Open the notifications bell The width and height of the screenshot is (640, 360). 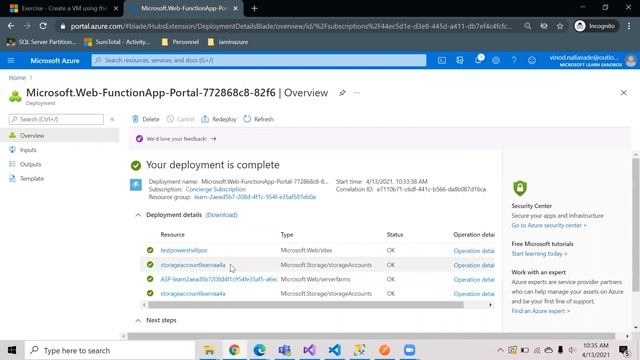coord(478,60)
